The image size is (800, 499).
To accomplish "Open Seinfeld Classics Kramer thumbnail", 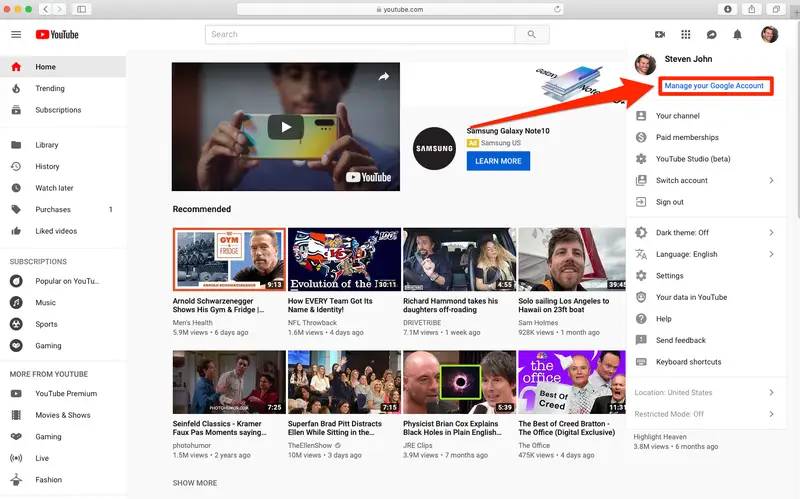I will pyautogui.click(x=229, y=382).
